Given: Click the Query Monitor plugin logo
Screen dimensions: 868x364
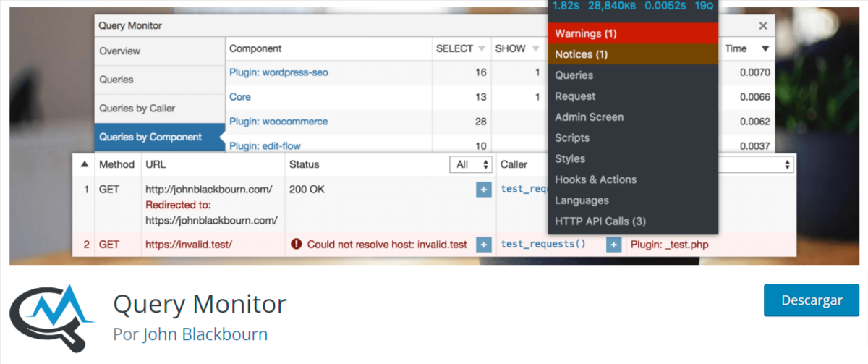Looking at the screenshot, I should tap(52, 313).
